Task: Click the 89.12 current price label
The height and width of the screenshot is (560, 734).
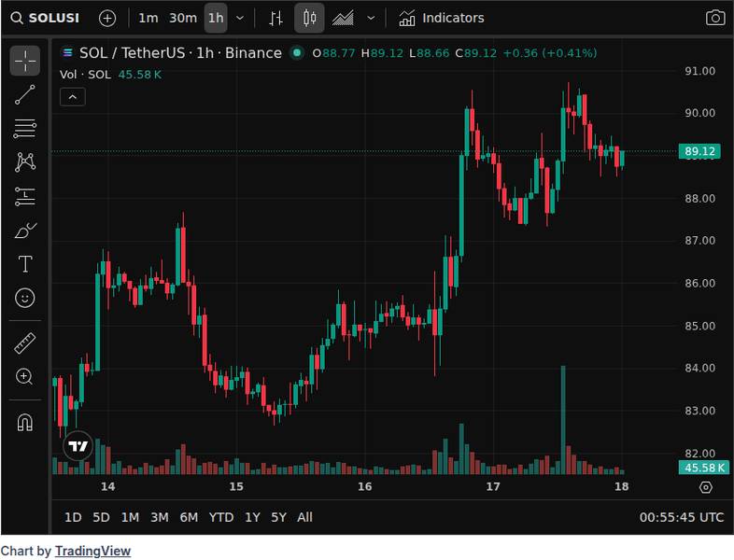Action: (x=699, y=151)
